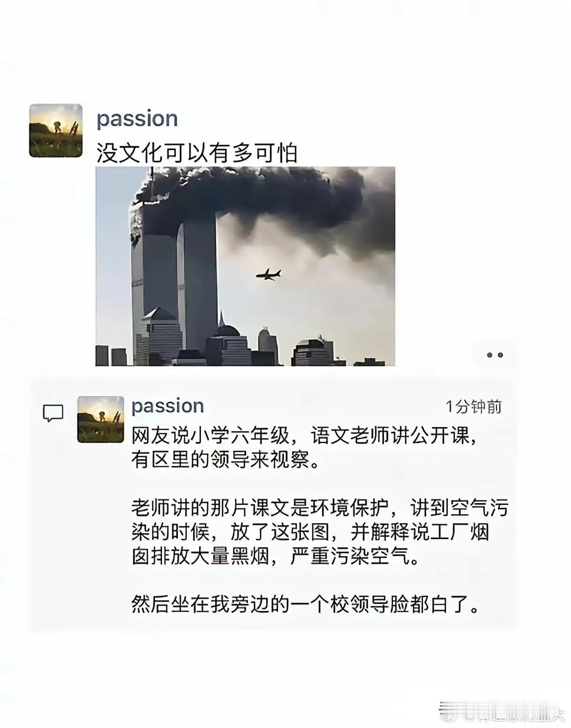Tap the last line ending "校领导脸都白了"
The height and width of the screenshot is (728, 571).
point(306,605)
